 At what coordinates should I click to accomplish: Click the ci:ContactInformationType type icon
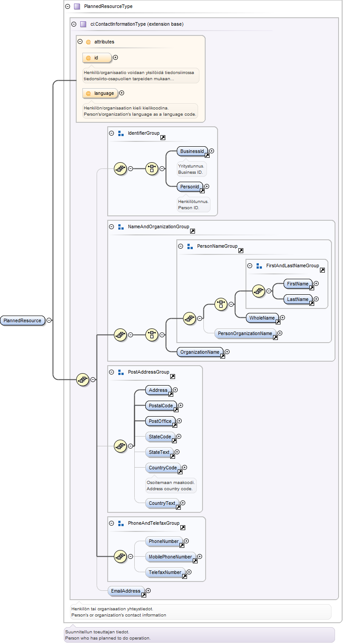(x=83, y=24)
